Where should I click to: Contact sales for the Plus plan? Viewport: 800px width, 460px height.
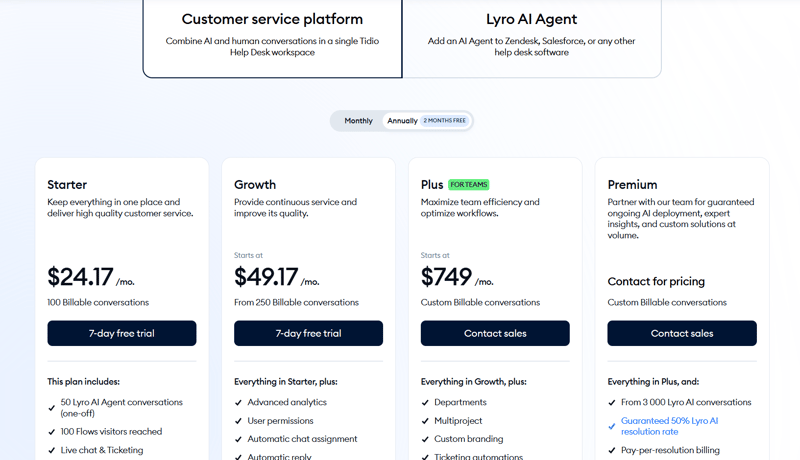(x=495, y=333)
